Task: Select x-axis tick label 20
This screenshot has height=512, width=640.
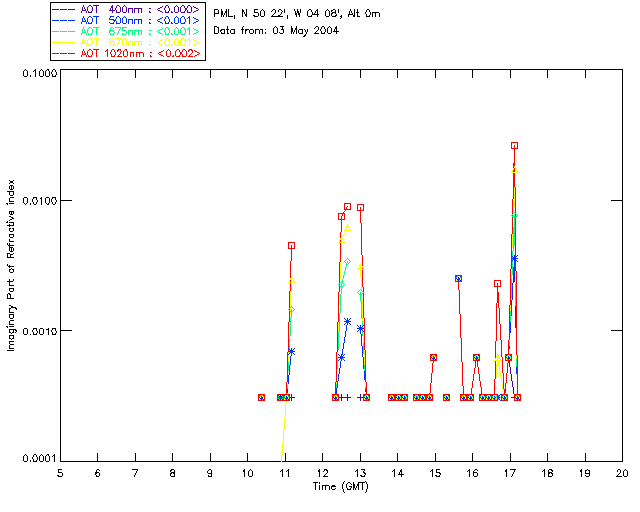Action: point(622,473)
